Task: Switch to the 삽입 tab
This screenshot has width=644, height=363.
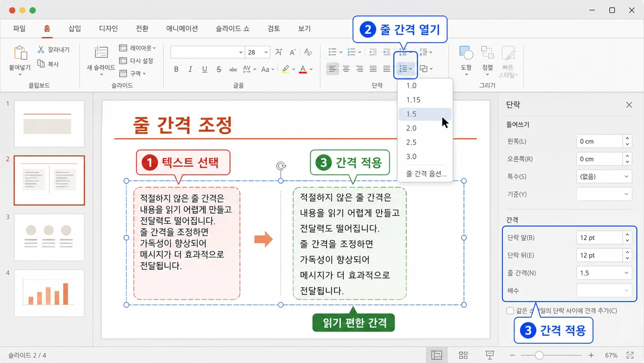Action: (75, 29)
